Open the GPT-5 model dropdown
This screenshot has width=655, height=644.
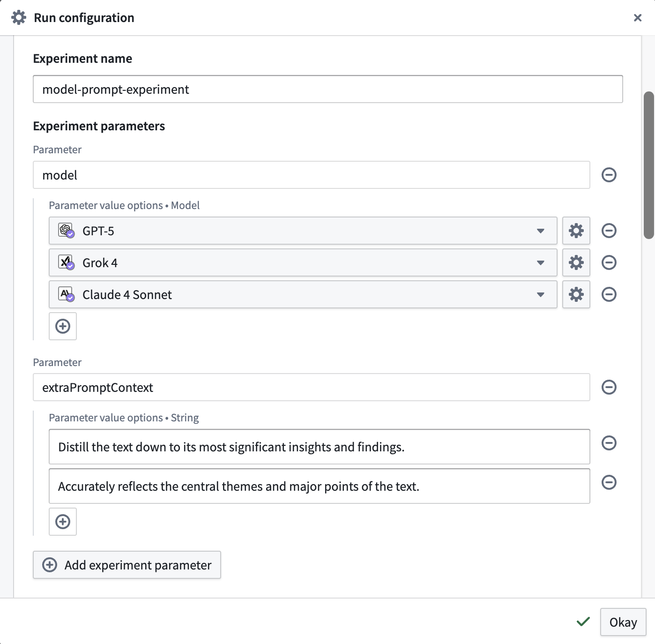click(x=541, y=231)
